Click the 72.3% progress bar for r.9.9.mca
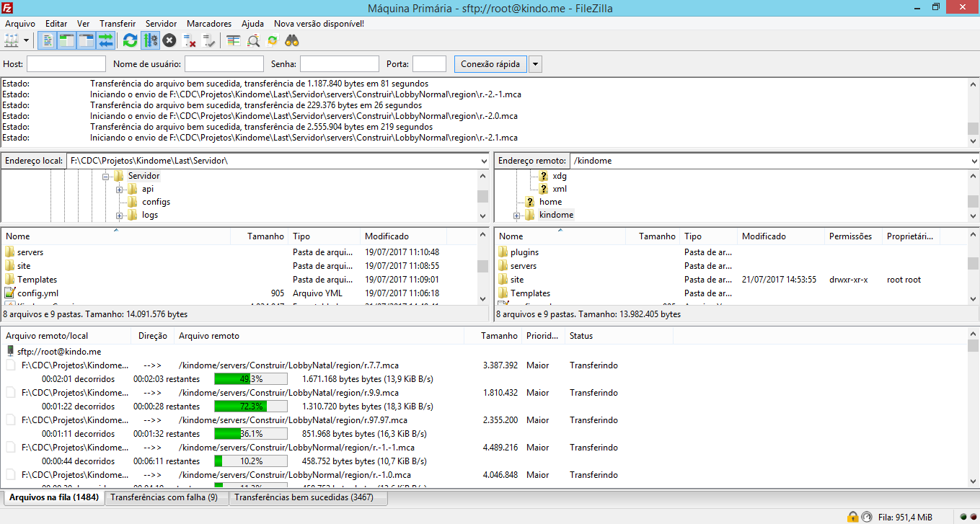The width and height of the screenshot is (980, 524). click(251, 407)
